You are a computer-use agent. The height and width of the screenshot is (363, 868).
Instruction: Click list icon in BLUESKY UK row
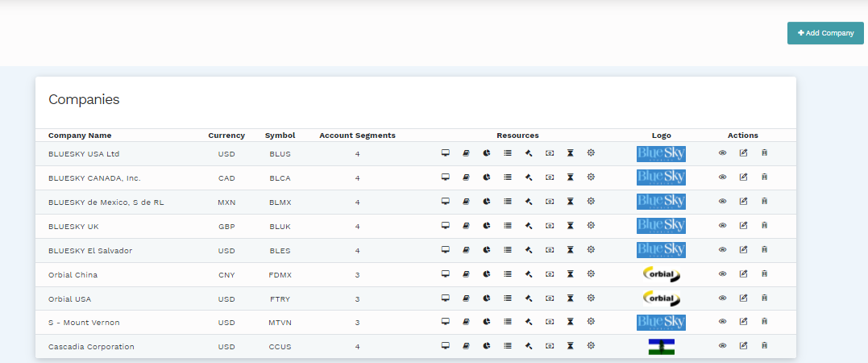[508, 226]
